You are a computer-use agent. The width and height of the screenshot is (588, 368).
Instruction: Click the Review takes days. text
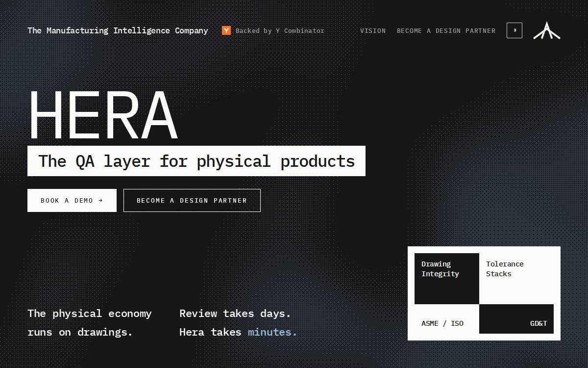pos(235,314)
